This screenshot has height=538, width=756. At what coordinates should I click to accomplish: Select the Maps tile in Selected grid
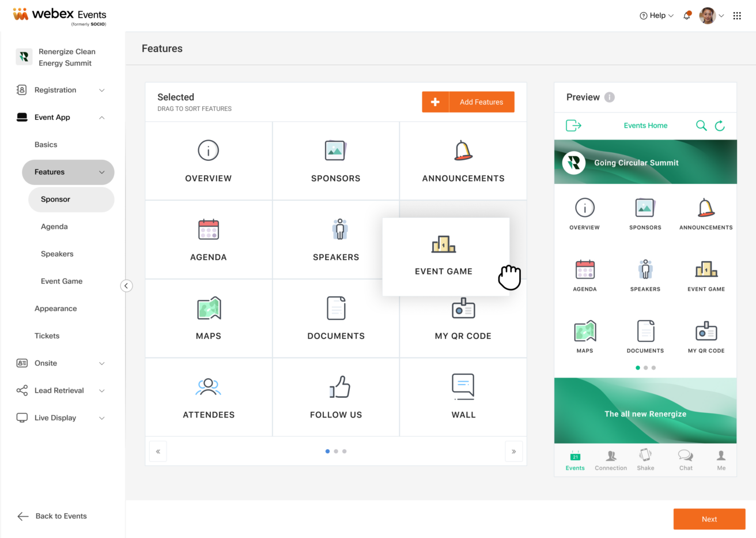209,319
